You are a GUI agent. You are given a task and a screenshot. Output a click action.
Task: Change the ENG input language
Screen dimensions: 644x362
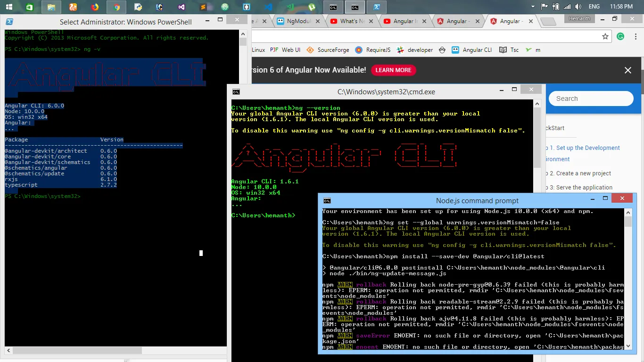594,7
